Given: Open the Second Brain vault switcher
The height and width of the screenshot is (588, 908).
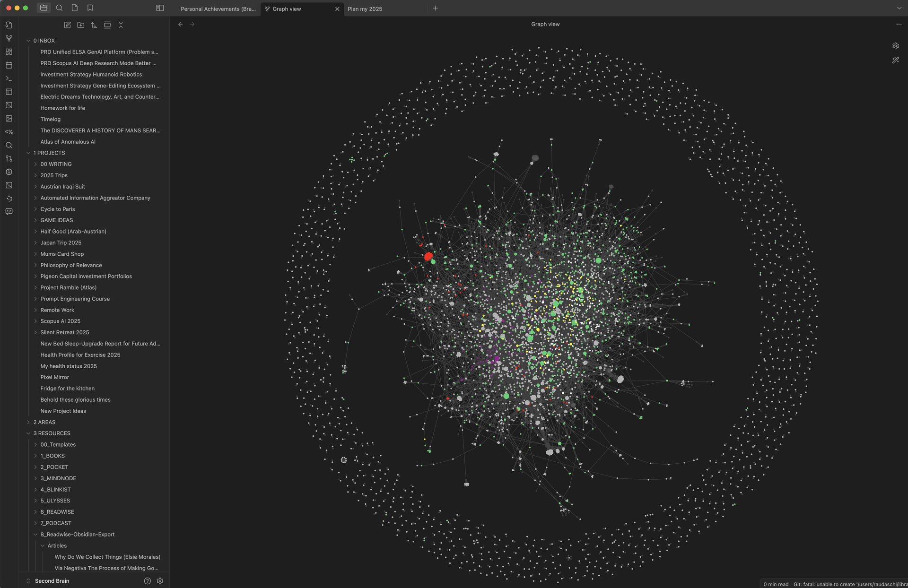Looking at the screenshot, I should click(52, 581).
